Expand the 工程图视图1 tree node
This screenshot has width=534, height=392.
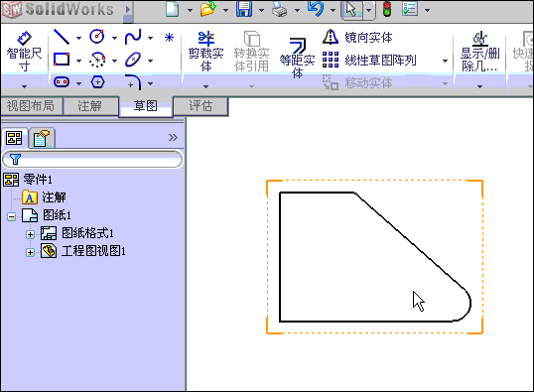[31, 252]
